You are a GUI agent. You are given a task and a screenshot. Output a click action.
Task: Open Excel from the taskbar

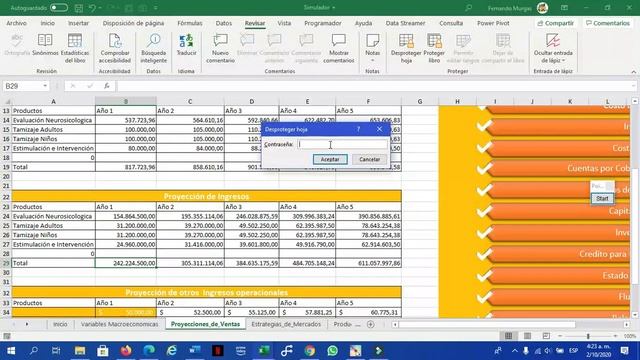click(x=264, y=351)
